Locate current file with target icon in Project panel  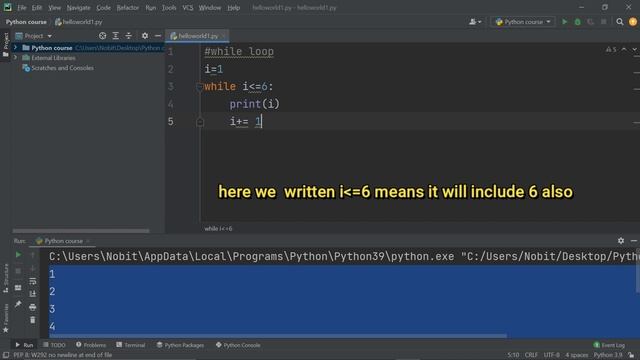point(102,36)
